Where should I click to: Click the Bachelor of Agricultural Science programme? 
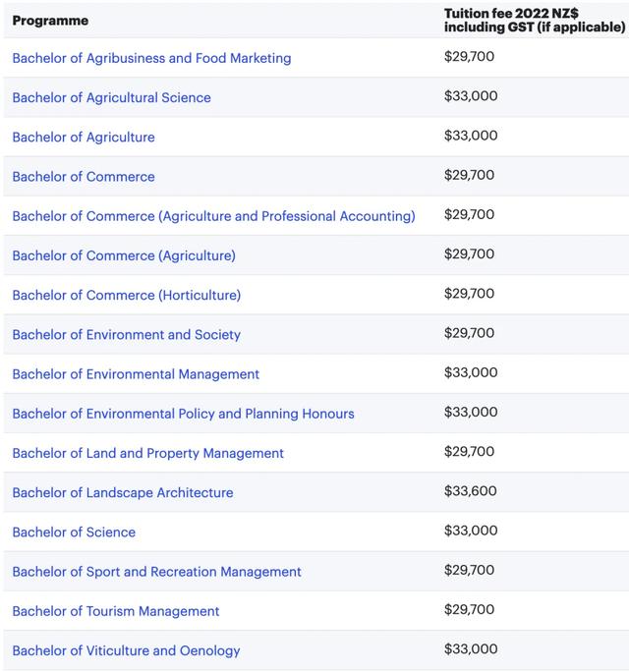pos(111,97)
